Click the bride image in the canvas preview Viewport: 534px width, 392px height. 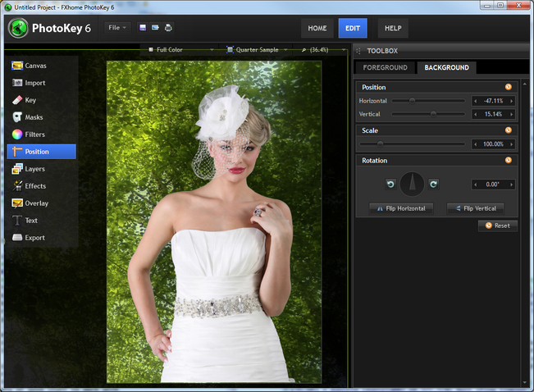click(x=214, y=222)
